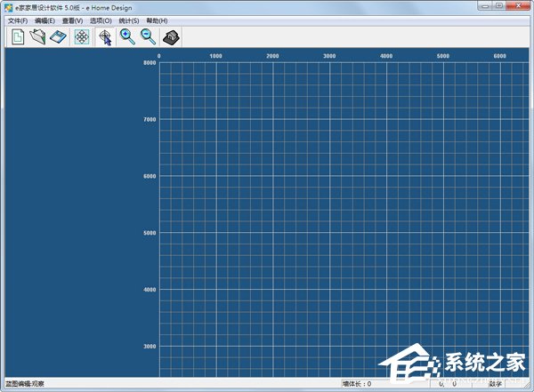This screenshot has height=392, width=534.
Task: Click the 5000 mark on left ruler
Action: click(150, 233)
